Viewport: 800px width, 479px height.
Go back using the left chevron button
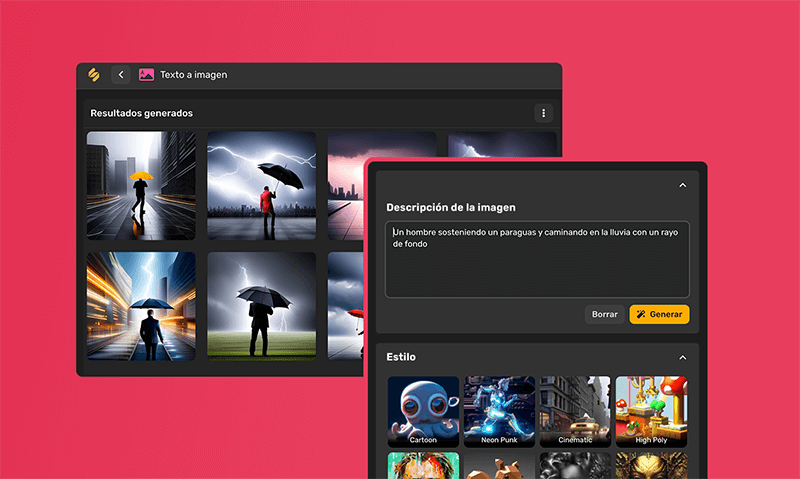point(121,74)
